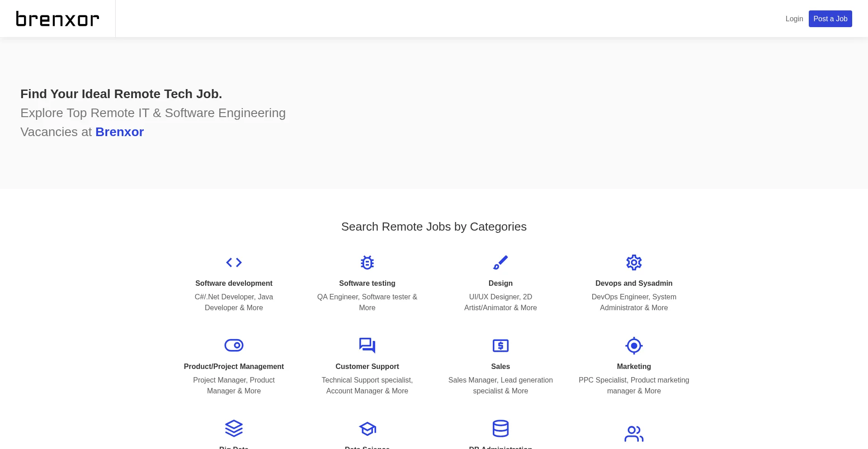Click the people group icon
The image size is (868, 449).
coord(634,434)
